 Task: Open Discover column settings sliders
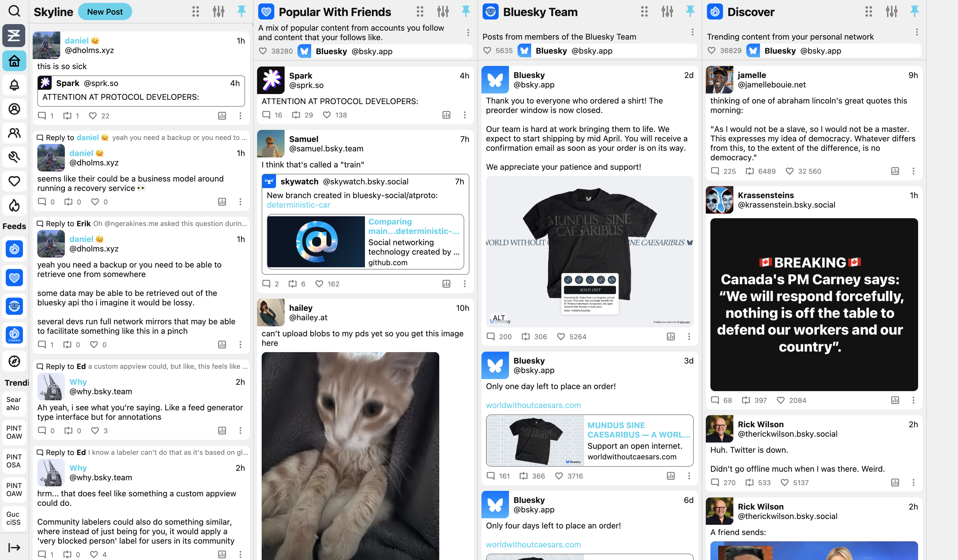point(891,12)
